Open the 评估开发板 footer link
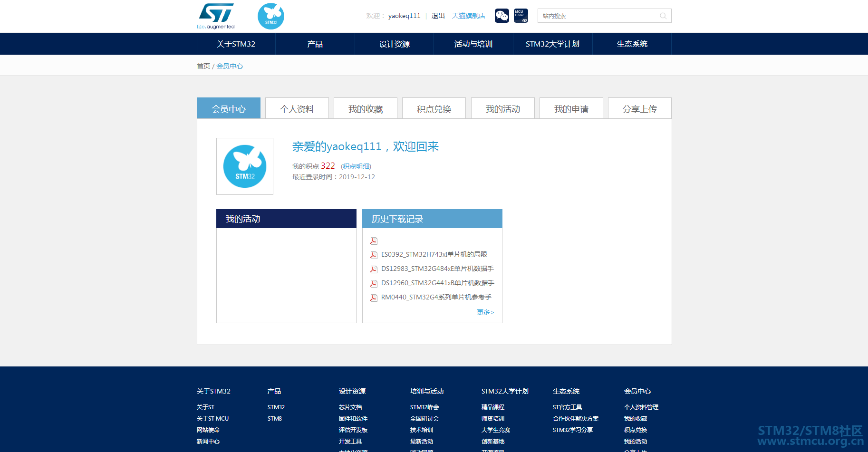This screenshot has height=452, width=868. tap(353, 430)
